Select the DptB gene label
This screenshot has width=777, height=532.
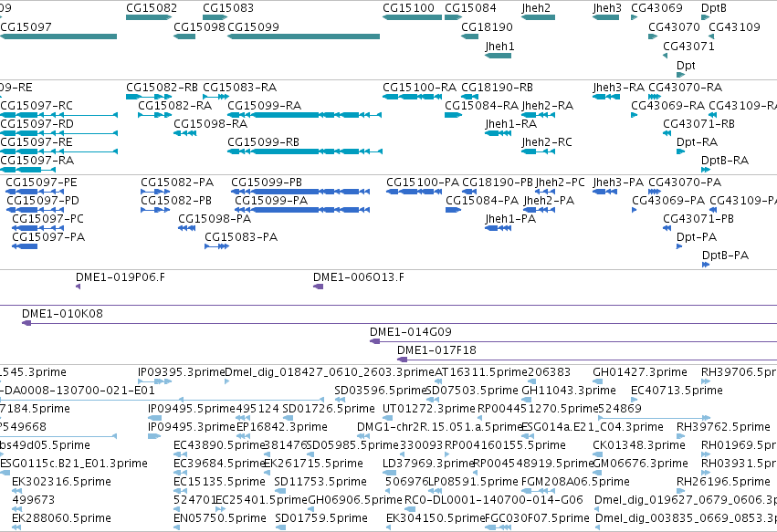point(714,8)
